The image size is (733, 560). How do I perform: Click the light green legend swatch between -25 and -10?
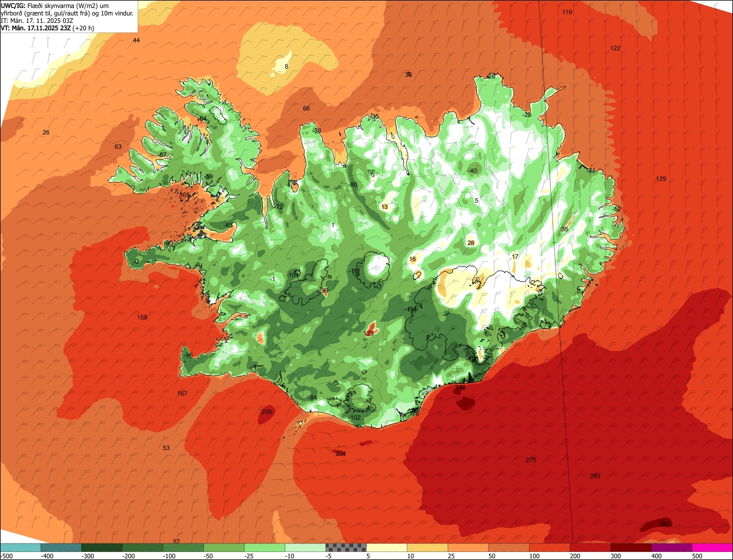[x=265, y=547]
